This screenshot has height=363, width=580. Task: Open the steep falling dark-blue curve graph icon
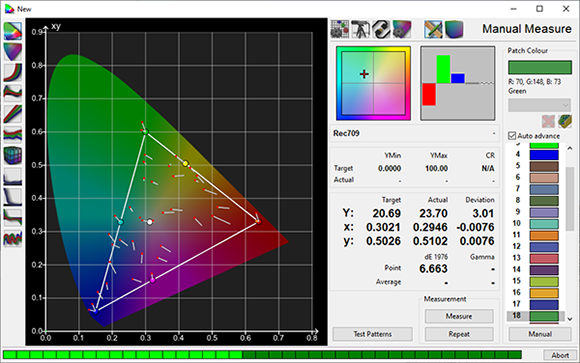(13, 197)
